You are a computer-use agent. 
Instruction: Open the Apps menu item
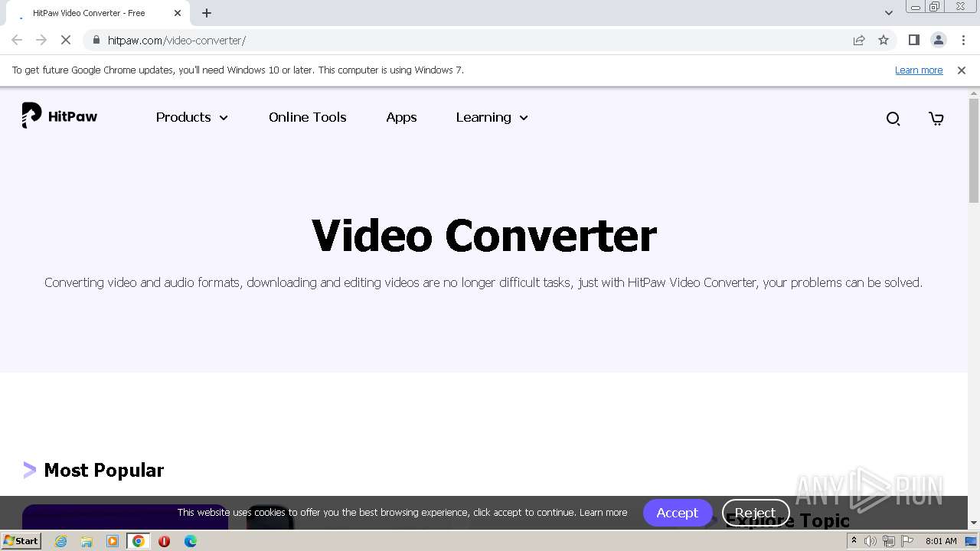[401, 117]
